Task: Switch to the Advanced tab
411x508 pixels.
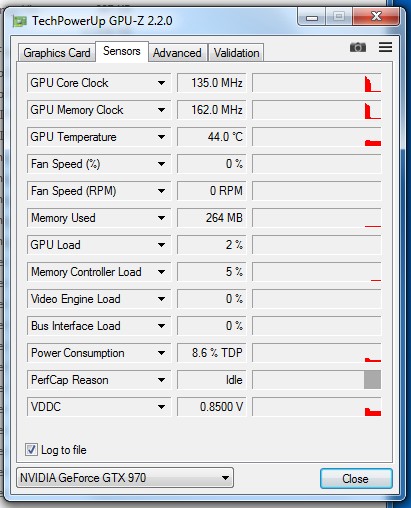Action: (x=177, y=53)
